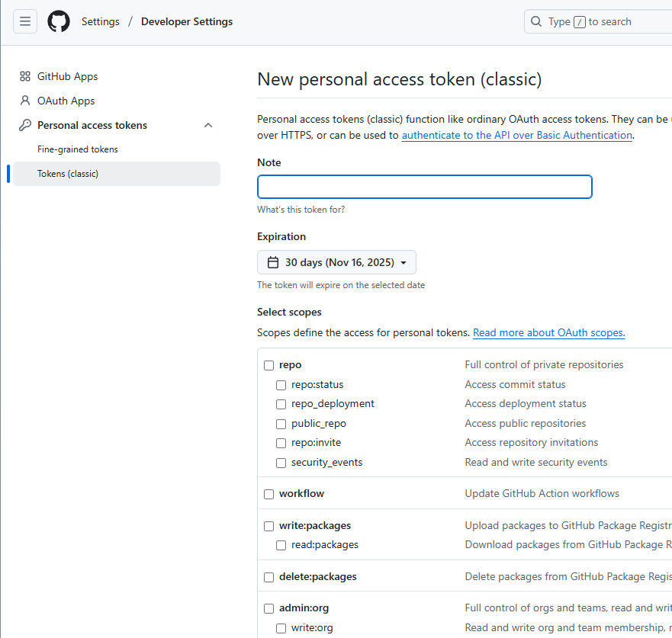
Task: Click the OAuth Apps person icon
Action: coord(25,101)
